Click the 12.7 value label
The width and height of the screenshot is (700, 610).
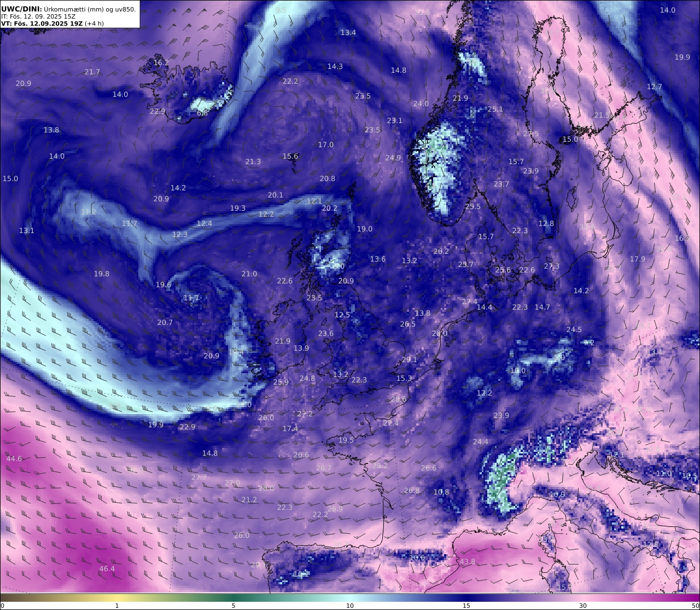655,87
